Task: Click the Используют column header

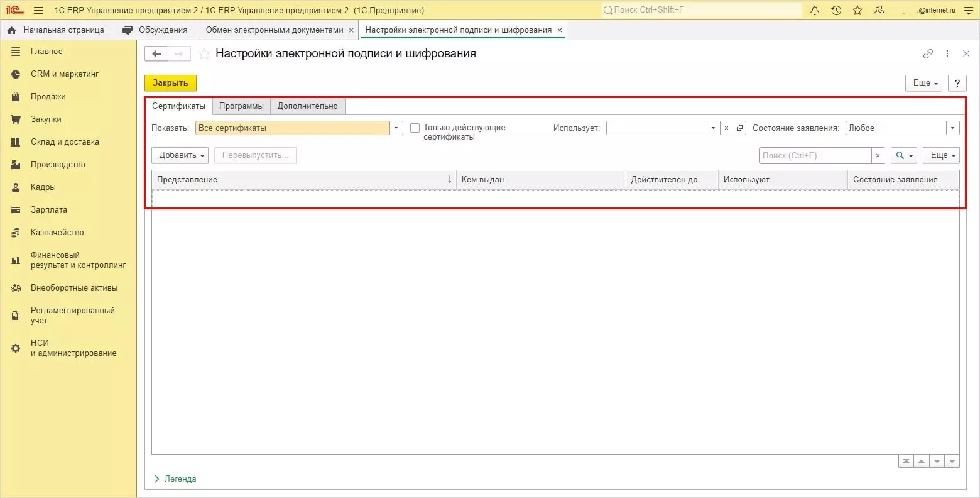Action: coord(783,180)
